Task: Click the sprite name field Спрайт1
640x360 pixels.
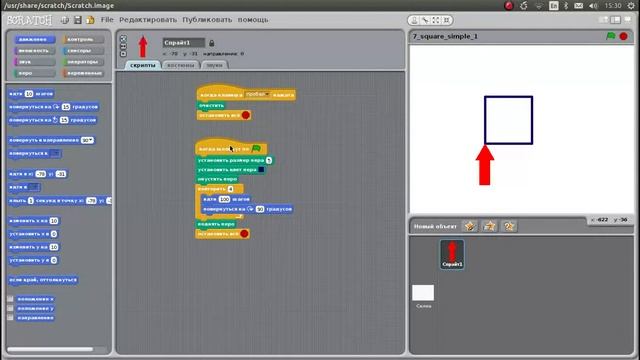Action: coord(184,42)
